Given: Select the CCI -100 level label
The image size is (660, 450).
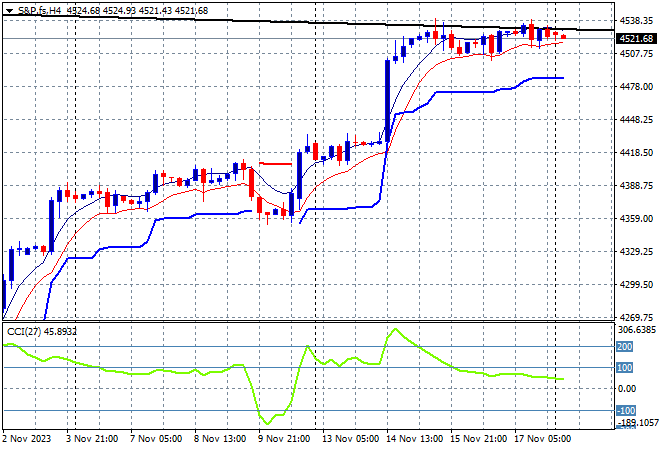Looking at the screenshot, I should (626, 410).
